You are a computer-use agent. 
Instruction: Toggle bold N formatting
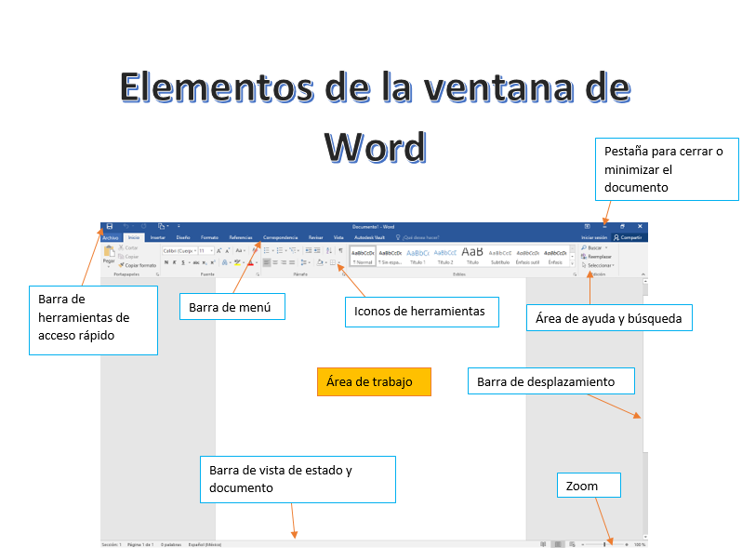[x=166, y=262]
